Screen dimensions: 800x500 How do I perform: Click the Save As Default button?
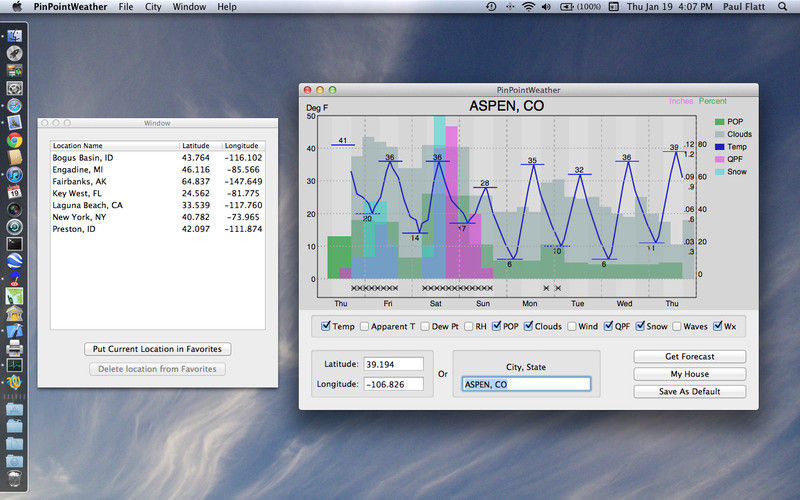coord(690,391)
